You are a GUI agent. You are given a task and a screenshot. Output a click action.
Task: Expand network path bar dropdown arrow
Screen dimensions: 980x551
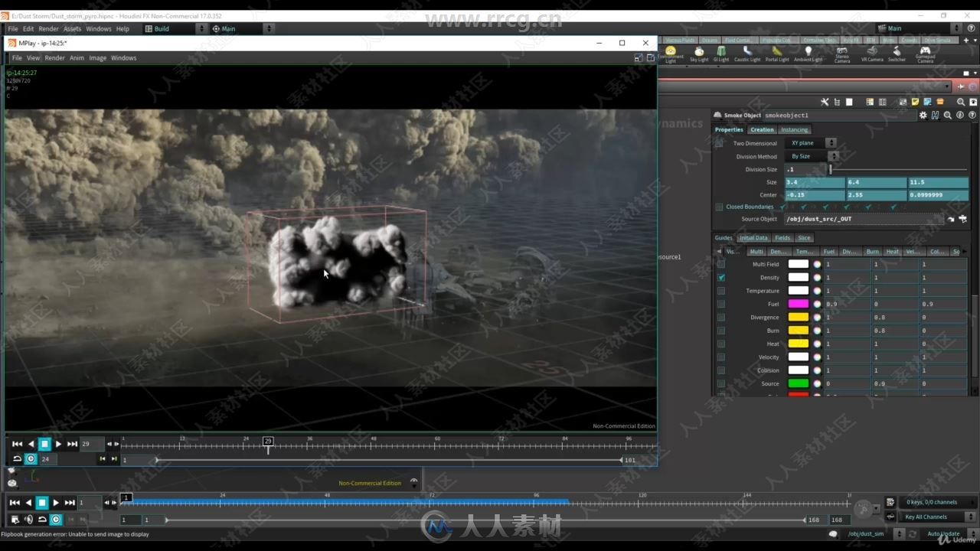tap(948, 86)
